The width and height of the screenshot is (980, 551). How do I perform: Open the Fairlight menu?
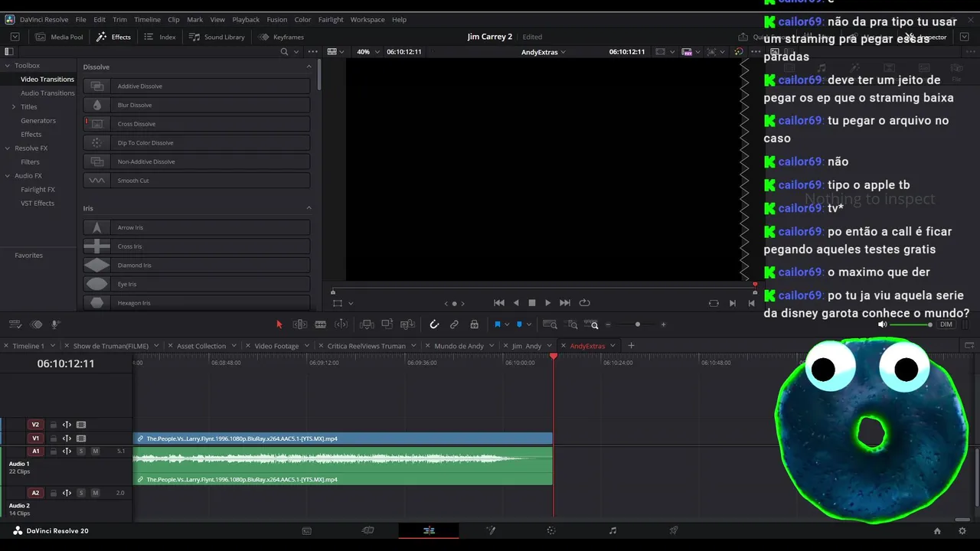[331, 19]
